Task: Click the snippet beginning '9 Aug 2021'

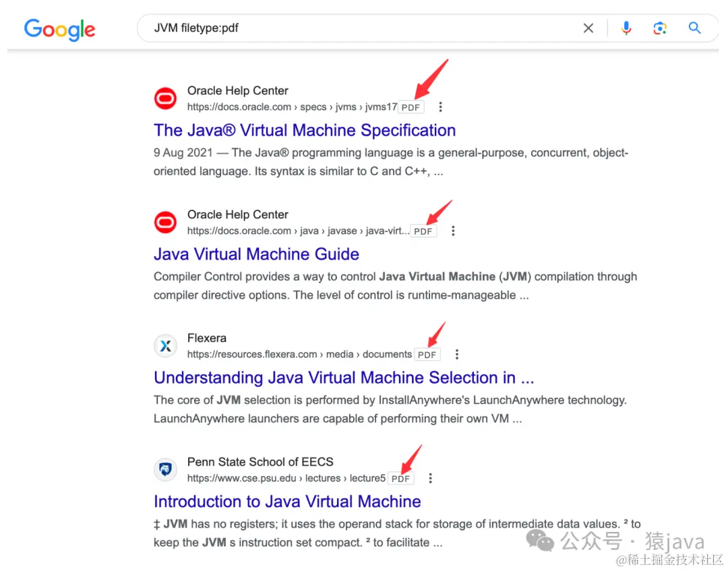Action: (391, 162)
